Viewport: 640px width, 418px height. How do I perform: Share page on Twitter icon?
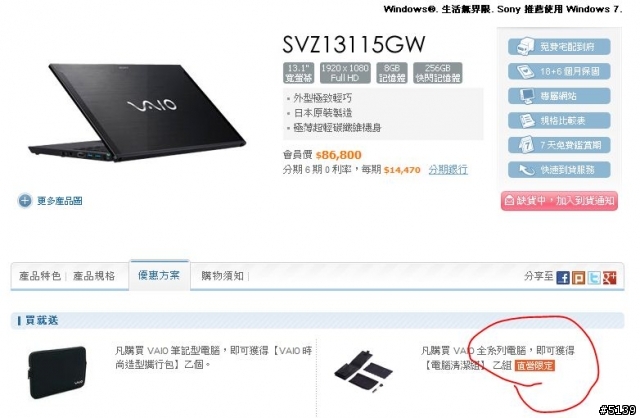[x=594, y=278]
